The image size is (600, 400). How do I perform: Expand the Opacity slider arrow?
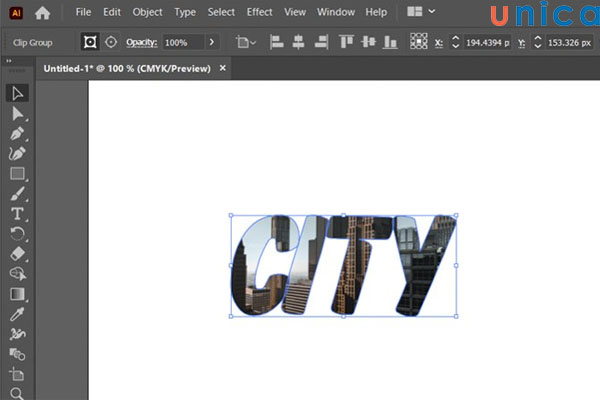point(212,44)
